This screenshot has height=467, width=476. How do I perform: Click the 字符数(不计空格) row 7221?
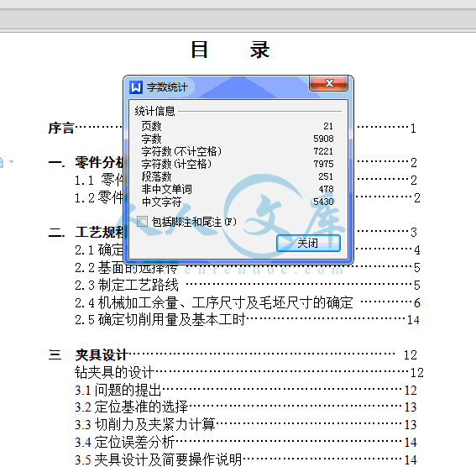click(x=238, y=151)
